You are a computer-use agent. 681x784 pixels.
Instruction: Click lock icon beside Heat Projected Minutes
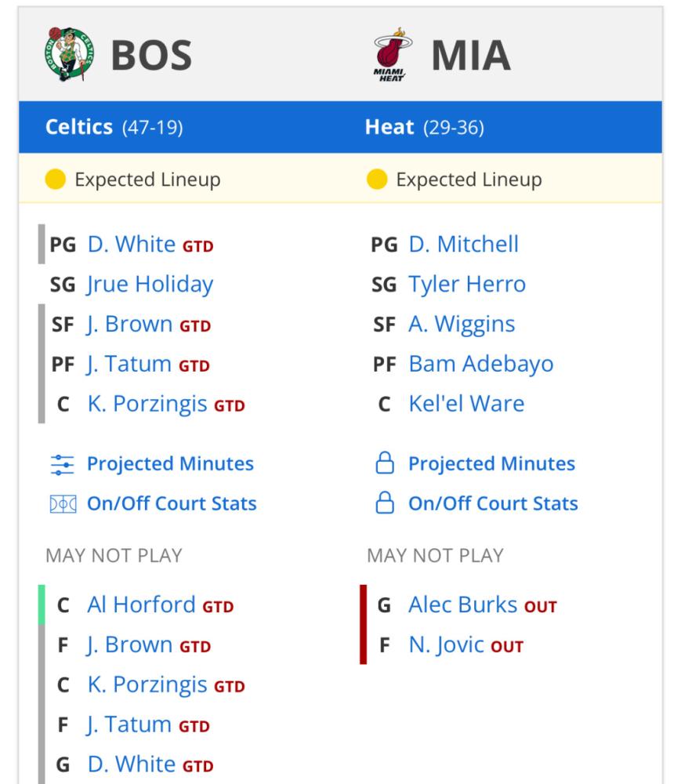pos(385,463)
